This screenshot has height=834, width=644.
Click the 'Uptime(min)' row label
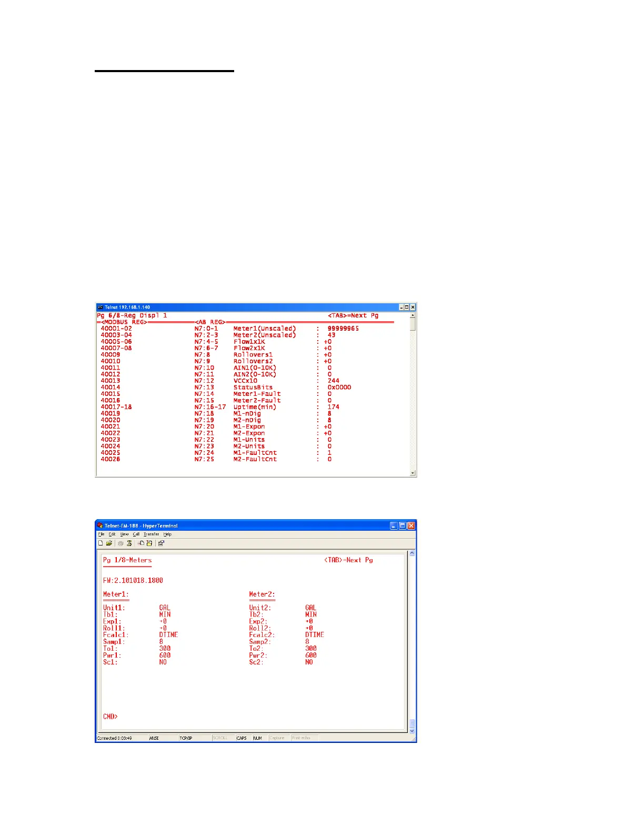255,407
